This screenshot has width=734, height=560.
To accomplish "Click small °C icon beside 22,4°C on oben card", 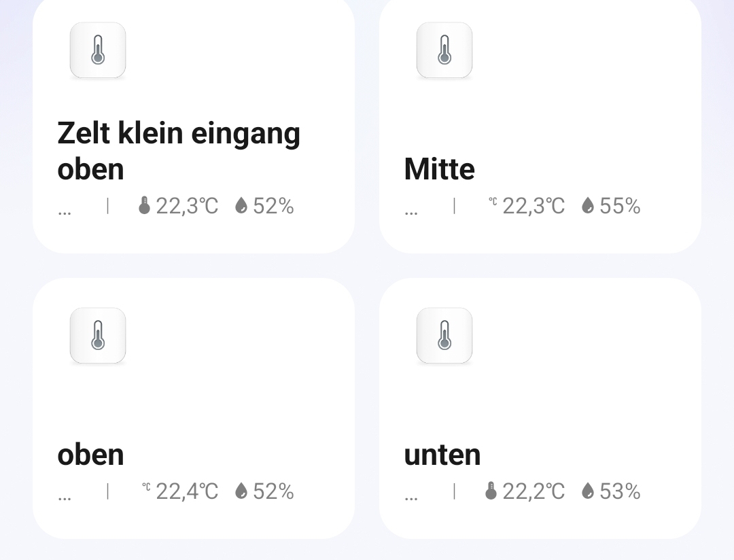I will click(x=146, y=487).
